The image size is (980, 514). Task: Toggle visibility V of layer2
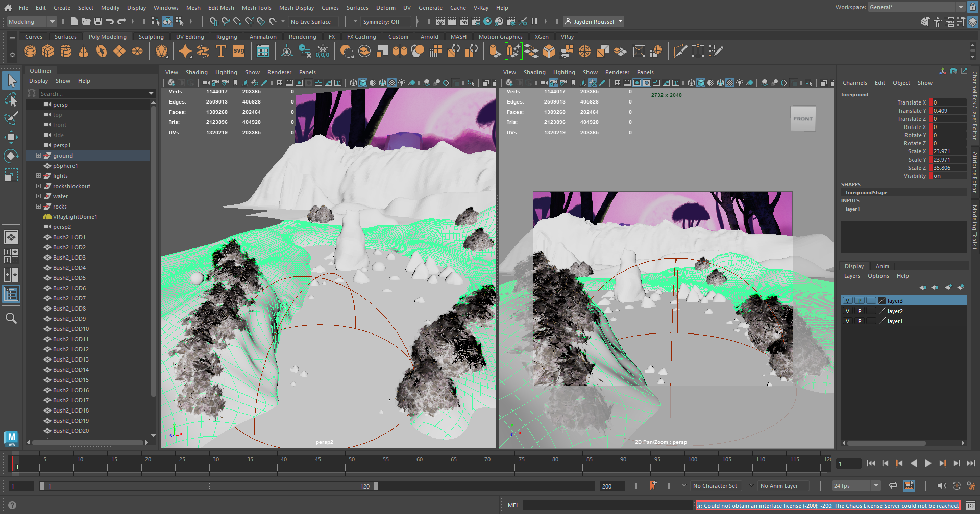[x=848, y=311]
